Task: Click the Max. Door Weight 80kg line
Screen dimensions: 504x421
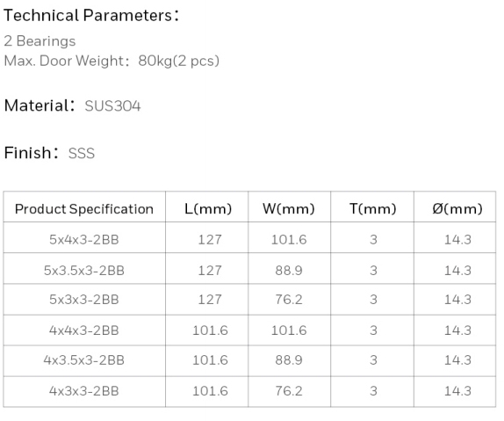Action: point(112,61)
